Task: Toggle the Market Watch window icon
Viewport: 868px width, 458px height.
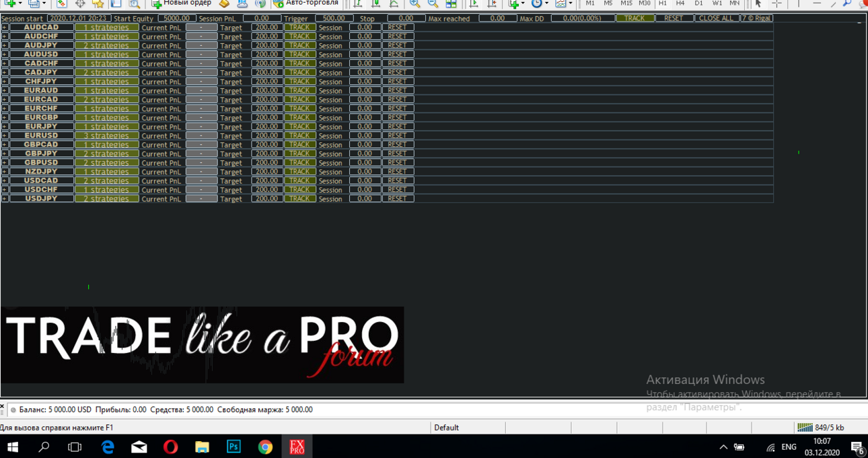Action: point(61,3)
